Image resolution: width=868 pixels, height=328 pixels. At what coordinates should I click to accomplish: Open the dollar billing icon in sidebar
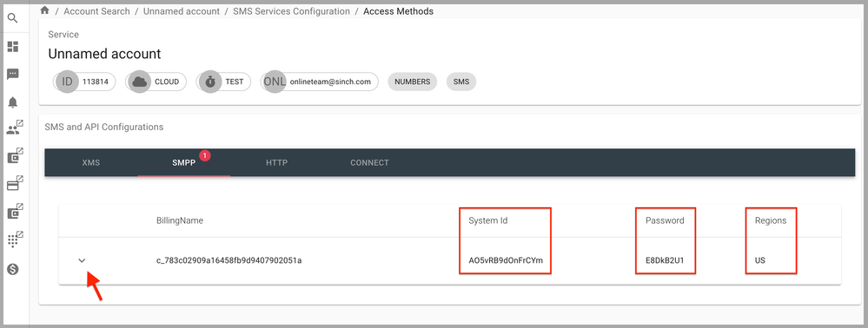tap(13, 269)
